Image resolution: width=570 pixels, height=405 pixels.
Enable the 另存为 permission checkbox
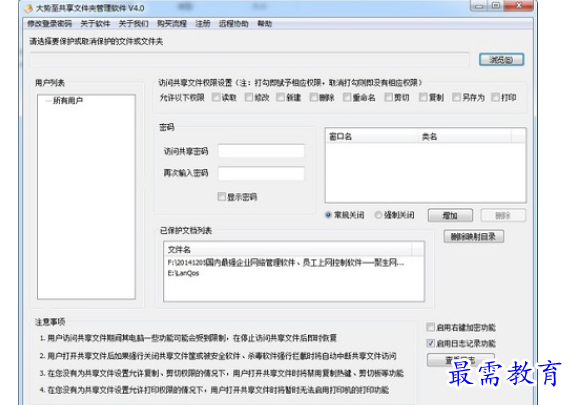tap(456, 97)
